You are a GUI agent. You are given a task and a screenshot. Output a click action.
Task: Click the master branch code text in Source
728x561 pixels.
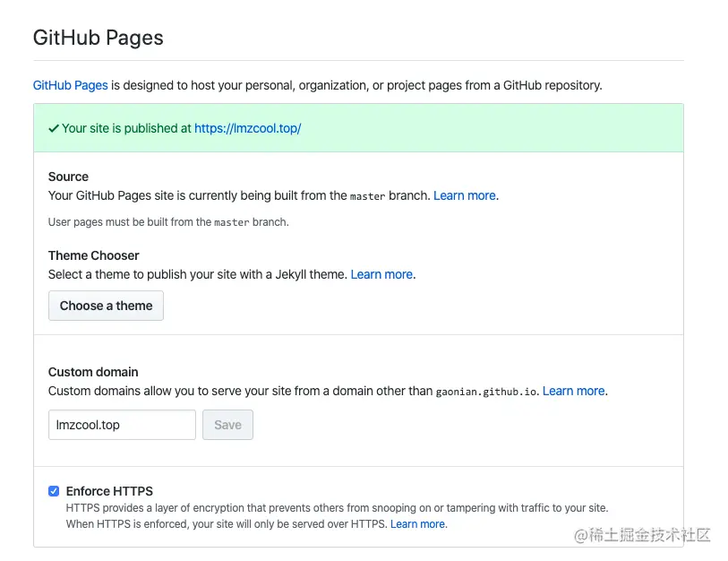tap(368, 196)
